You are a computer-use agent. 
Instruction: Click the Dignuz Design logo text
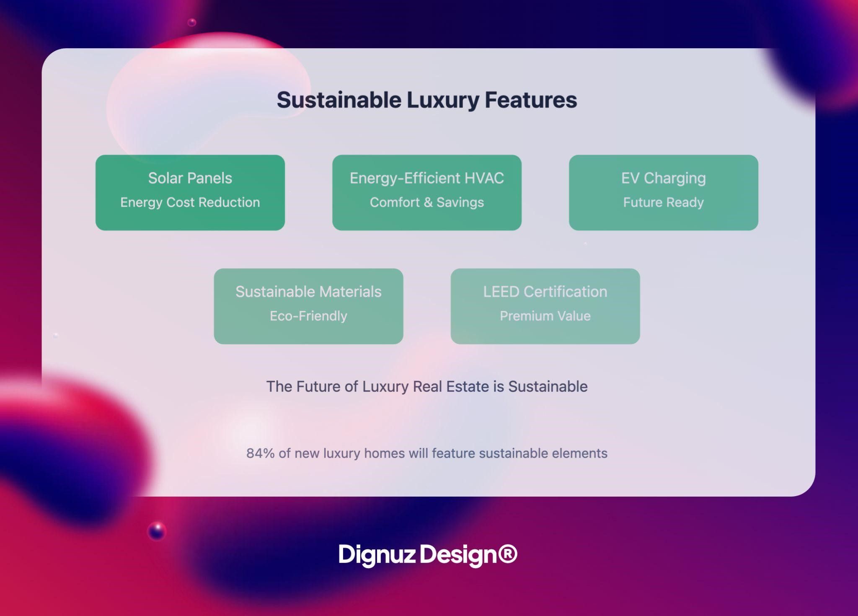pos(428,555)
